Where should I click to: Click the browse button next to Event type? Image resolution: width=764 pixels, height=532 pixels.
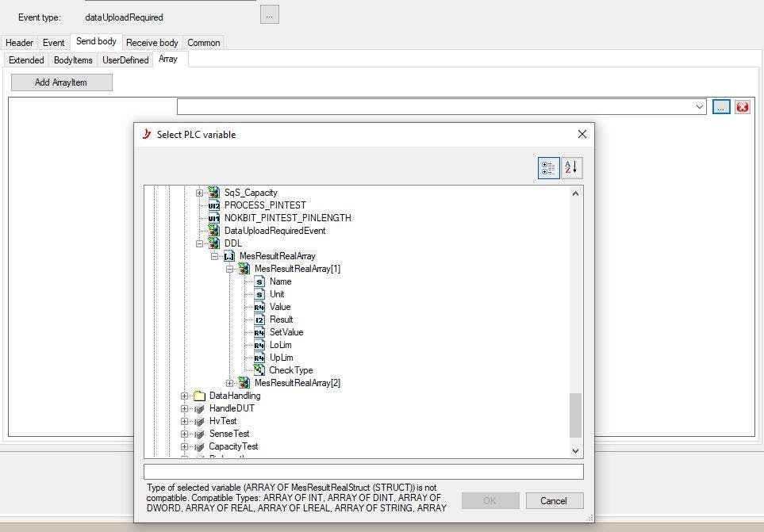pos(269,14)
